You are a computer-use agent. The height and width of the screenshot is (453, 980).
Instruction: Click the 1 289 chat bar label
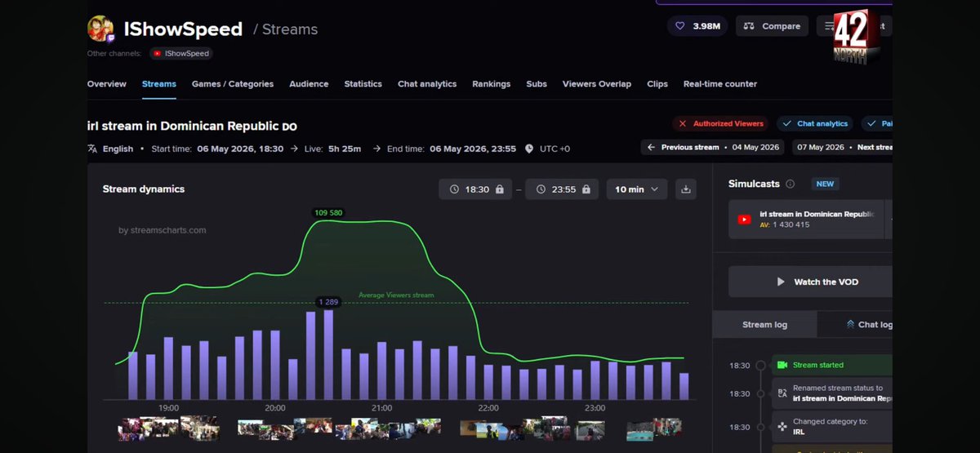click(x=328, y=302)
